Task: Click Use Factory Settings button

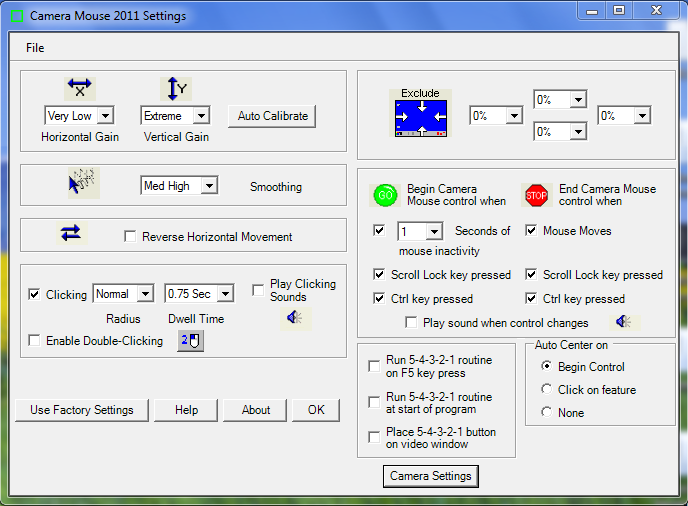Action: [x=82, y=410]
